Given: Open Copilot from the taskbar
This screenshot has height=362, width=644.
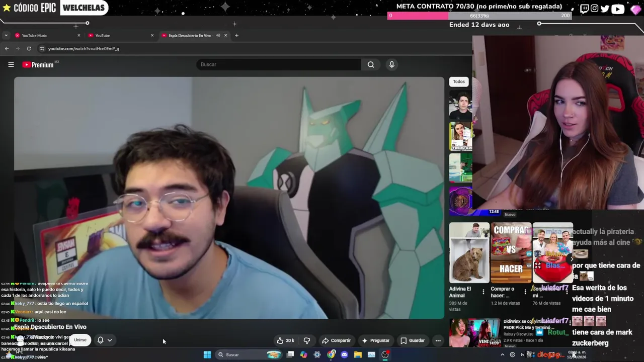Looking at the screenshot, I should (303, 354).
